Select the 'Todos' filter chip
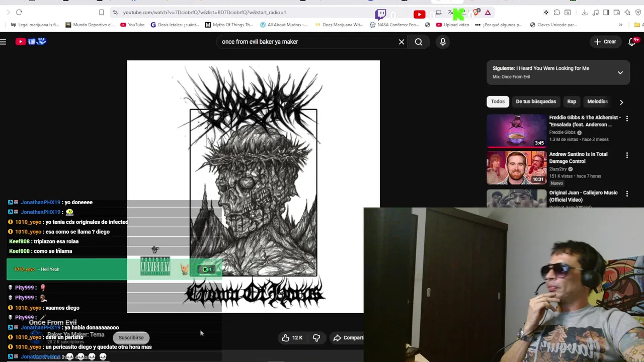Viewport: 644px width, 362px height. [498, 102]
